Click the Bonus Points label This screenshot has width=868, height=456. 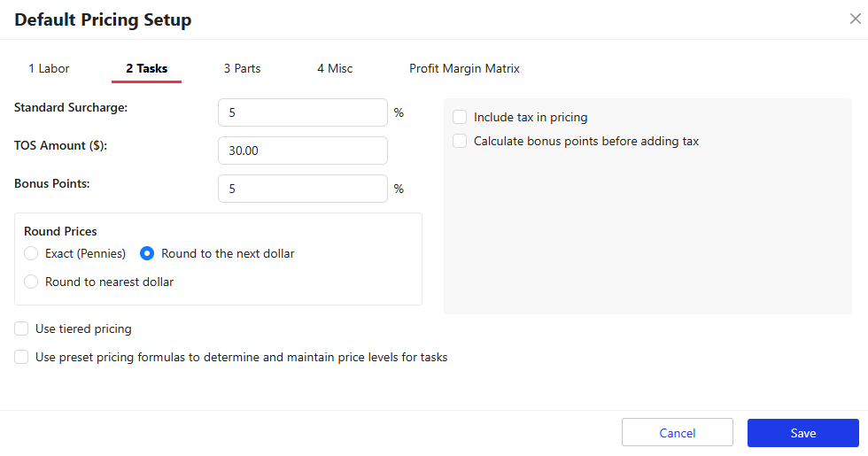(52, 184)
